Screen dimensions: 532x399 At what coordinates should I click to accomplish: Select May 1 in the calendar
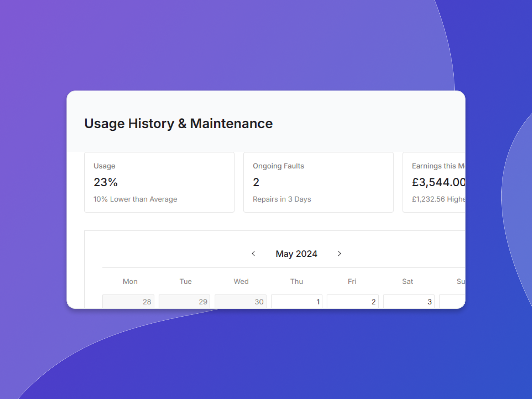pos(297,301)
